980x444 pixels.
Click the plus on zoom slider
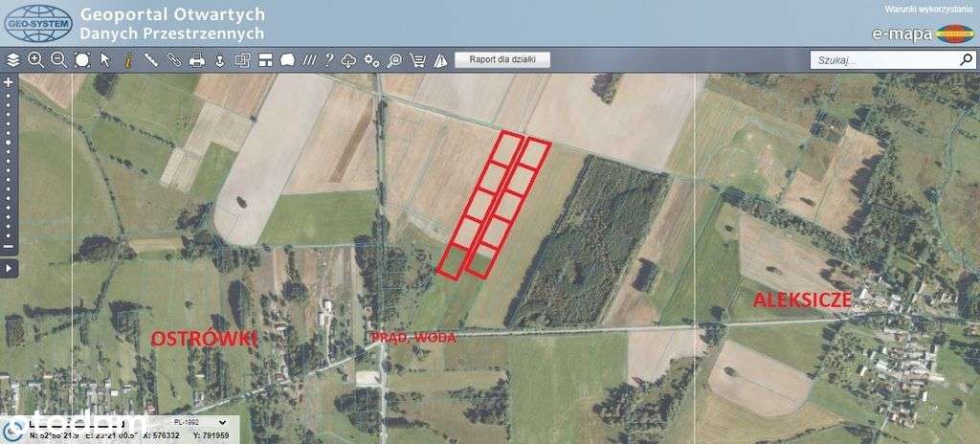8,82
